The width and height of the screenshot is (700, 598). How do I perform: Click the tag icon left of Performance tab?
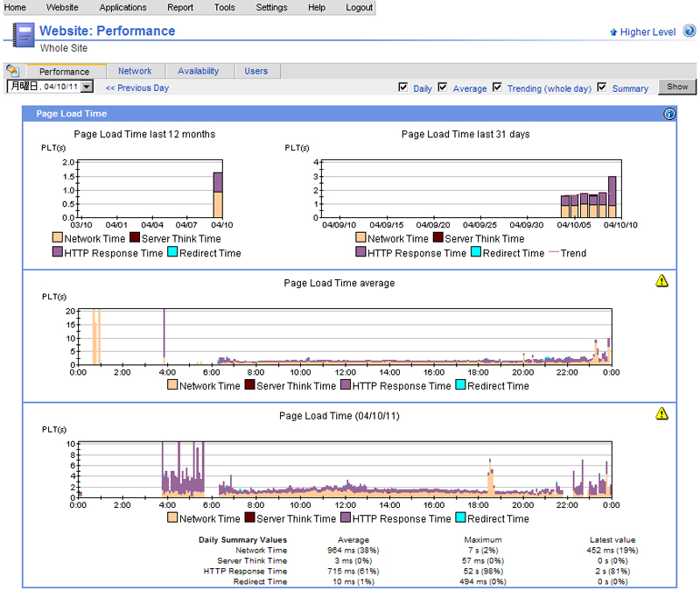click(13, 71)
